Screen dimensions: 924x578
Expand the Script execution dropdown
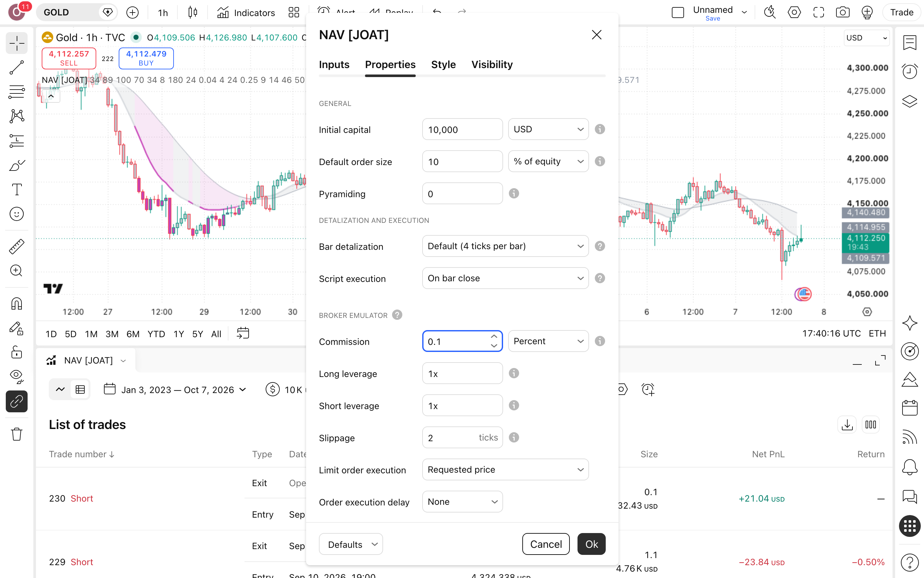[505, 278]
